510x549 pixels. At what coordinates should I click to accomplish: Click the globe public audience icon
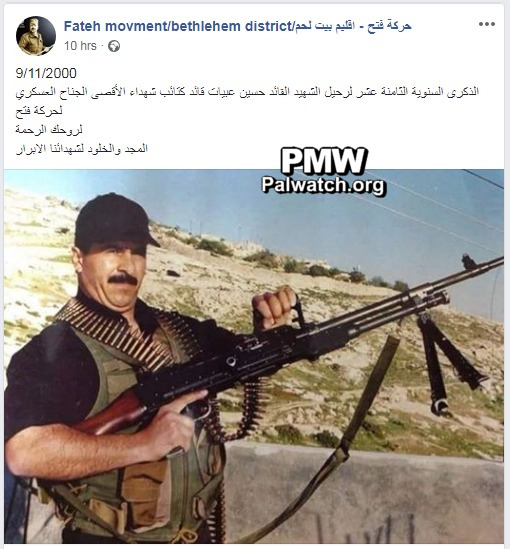pos(114,46)
